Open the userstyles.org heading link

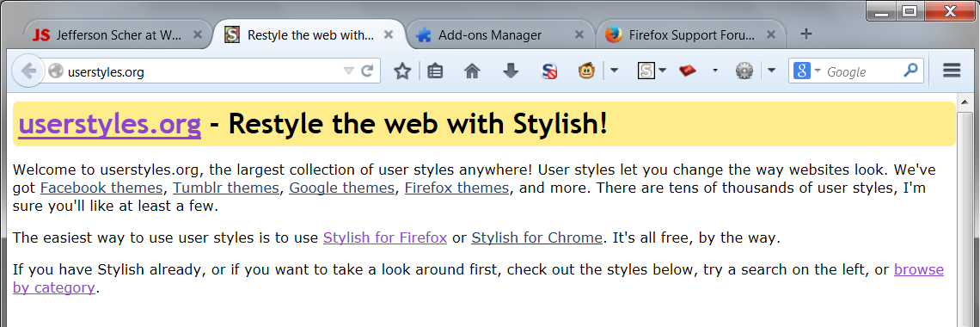109,125
